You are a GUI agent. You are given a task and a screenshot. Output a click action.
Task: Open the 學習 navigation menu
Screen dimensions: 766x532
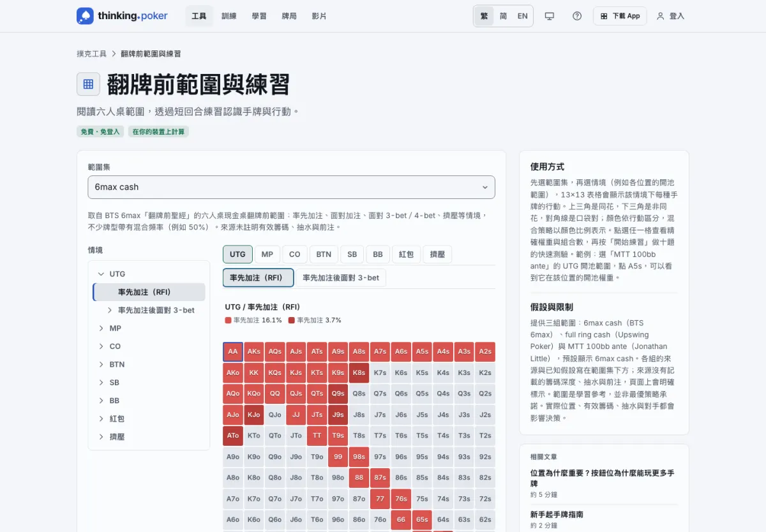click(259, 16)
